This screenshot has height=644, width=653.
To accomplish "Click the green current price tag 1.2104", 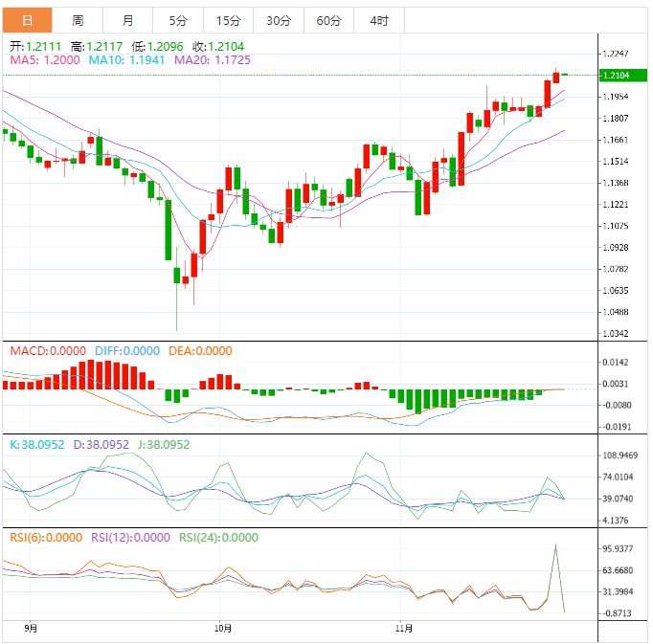I will coord(616,75).
